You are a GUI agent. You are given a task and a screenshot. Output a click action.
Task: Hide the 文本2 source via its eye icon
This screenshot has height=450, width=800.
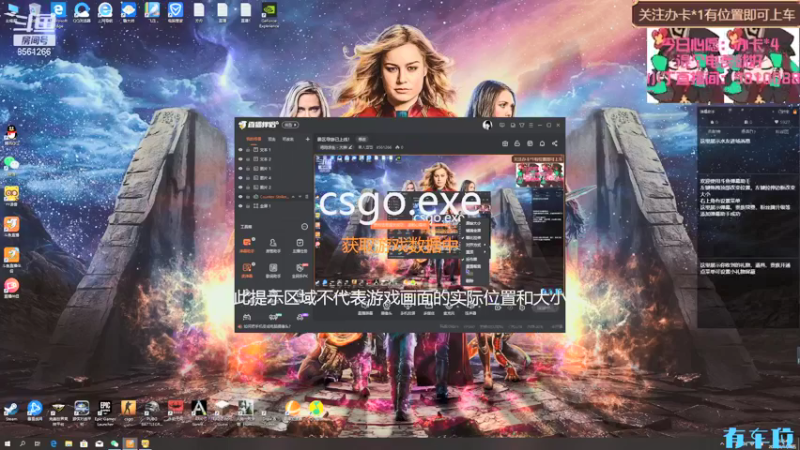pos(240,159)
